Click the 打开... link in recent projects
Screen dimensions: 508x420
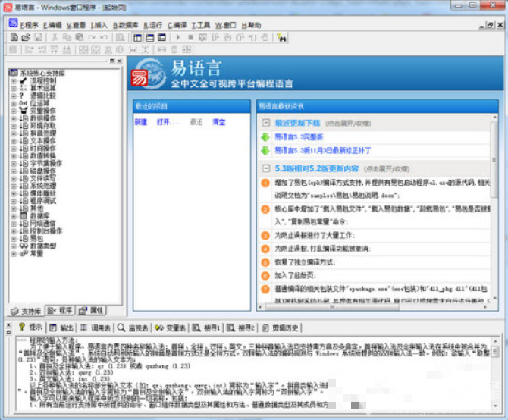pyautogui.click(x=168, y=122)
